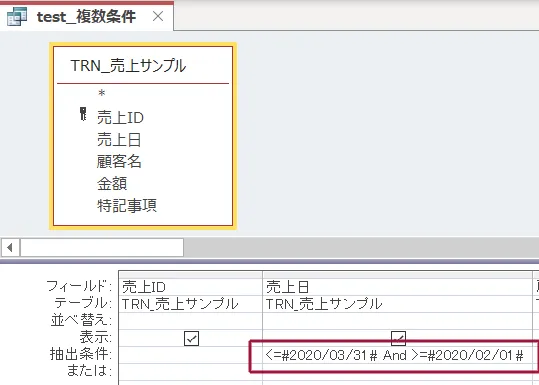Click the horizontal scrollbar thumb
Screen dimensions: 539x385
pos(102,247)
